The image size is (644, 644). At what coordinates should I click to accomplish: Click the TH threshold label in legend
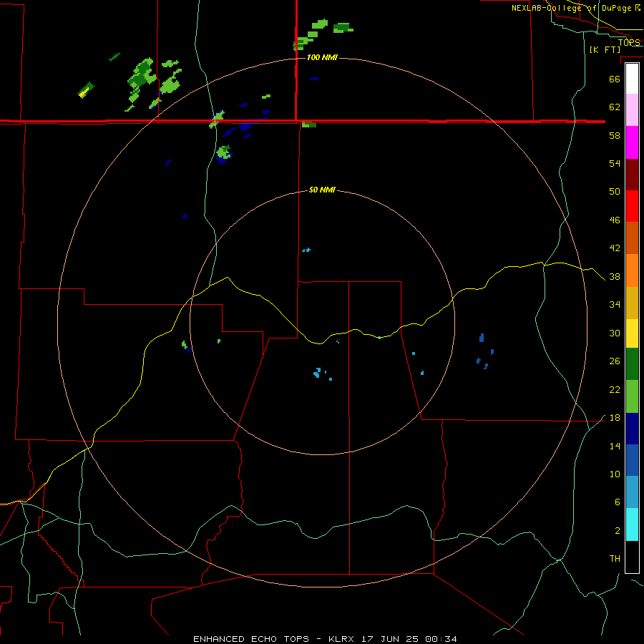[615, 558]
